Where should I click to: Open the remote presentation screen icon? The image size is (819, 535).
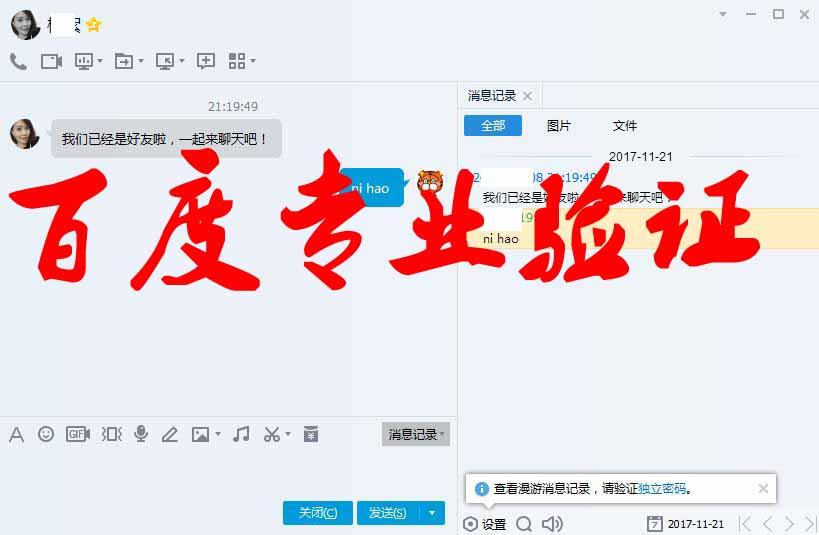[84, 62]
